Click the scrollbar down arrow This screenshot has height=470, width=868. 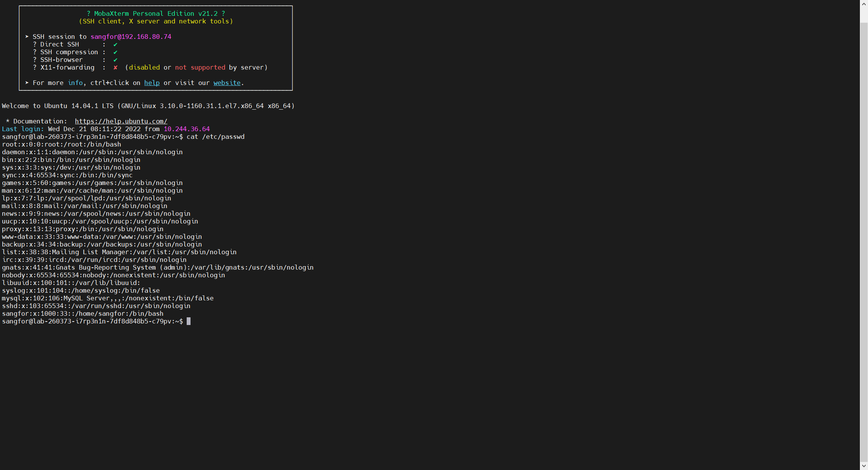click(x=864, y=466)
